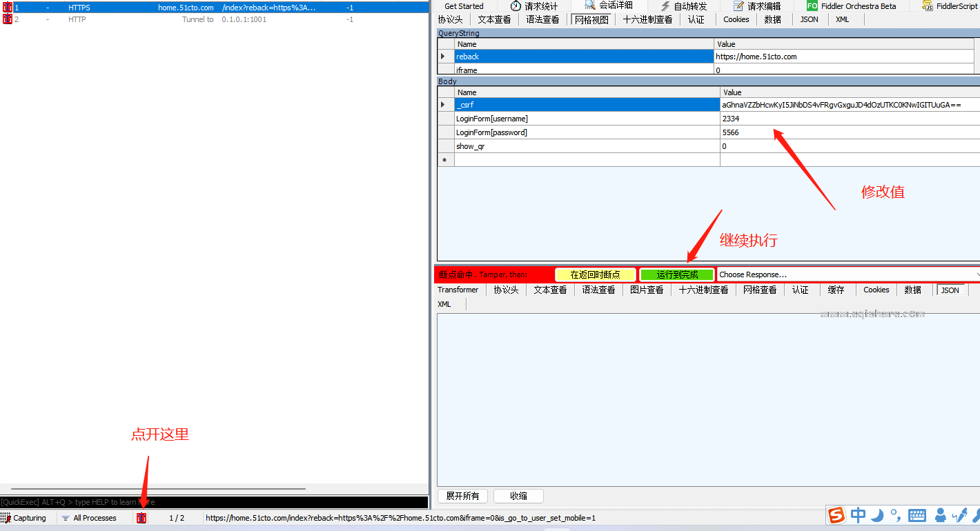The width and height of the screenshot is (980, 531).
Task: Open the FiddlerScript tab icon
Action: pos(928,6)
